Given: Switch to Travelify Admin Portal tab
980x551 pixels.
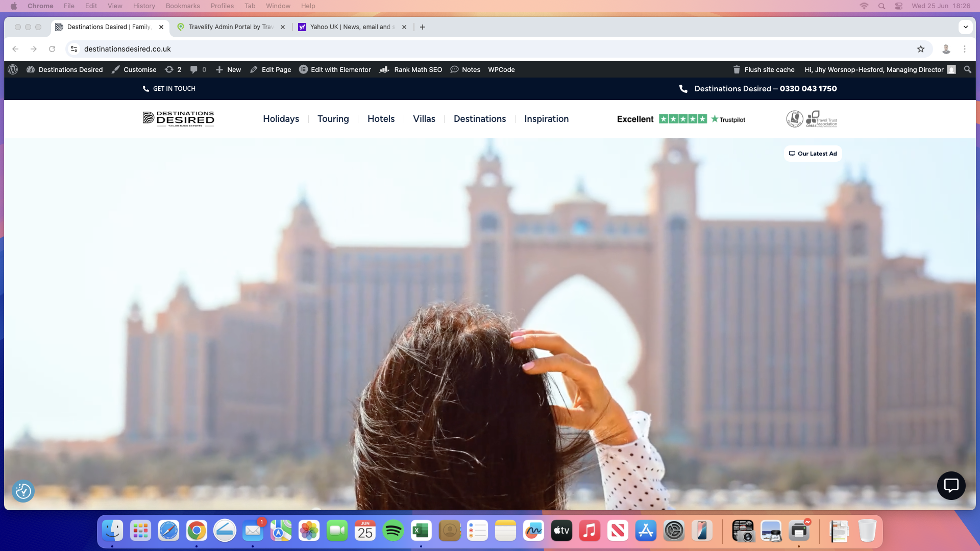Looking at the screenshot, I should (x=231, y=27).
